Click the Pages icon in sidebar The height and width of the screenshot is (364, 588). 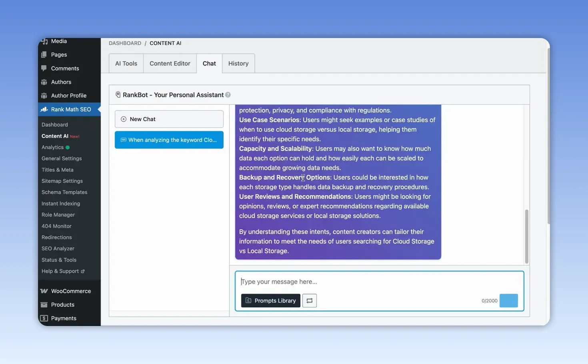44,55
